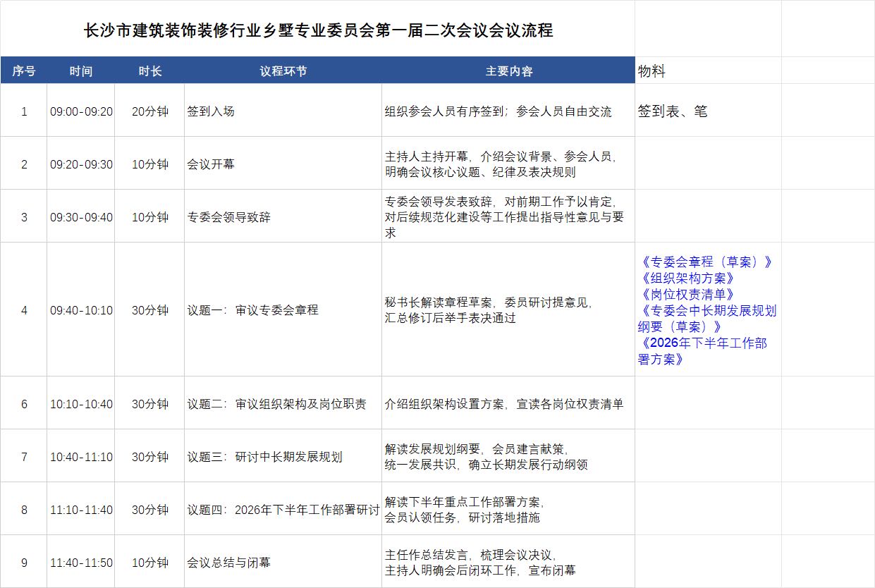Select the cell starting 主持人主持开幕
Viewport: 875px width, 588px height.
[x=508, y=164]
